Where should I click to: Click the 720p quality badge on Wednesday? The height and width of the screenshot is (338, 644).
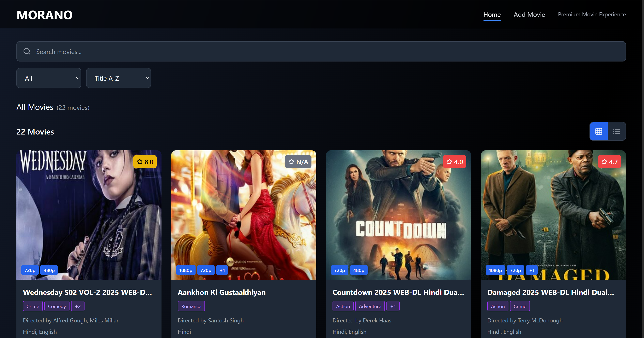click(30, 270)
